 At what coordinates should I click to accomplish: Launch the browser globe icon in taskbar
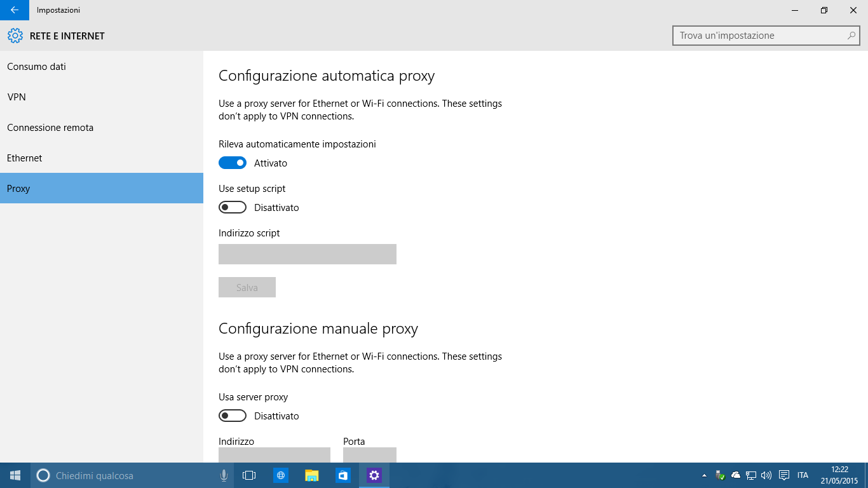click(x=281, y=475)
